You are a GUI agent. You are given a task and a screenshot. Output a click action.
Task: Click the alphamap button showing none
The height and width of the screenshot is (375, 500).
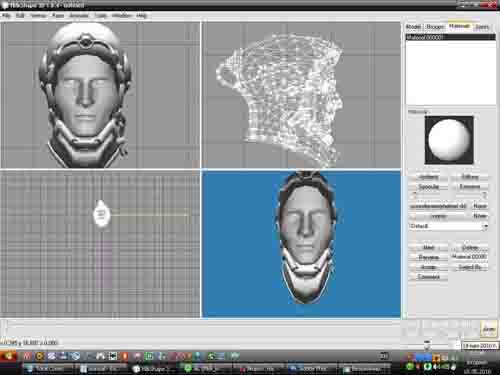(x=438, y=216)
